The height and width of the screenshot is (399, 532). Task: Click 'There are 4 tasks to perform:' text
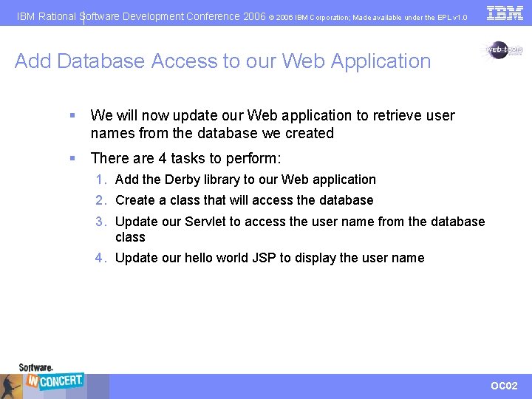(x=185, y=158)
